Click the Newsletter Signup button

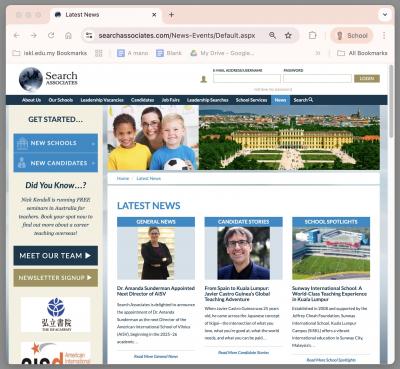(56, 278)
